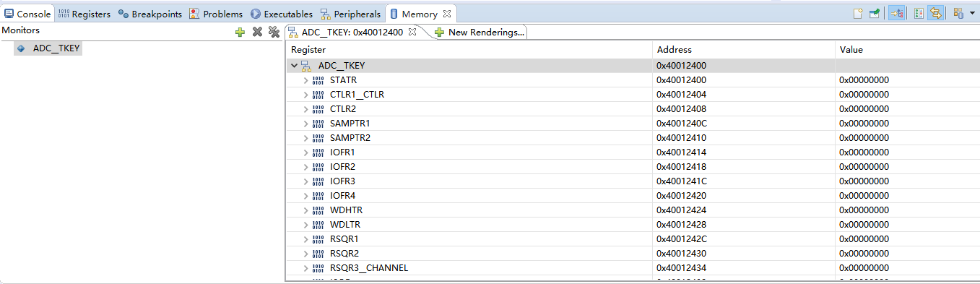Screen dimensions: 980x284
Task: Expand the WDLTR register
Action: coord(306,225)
